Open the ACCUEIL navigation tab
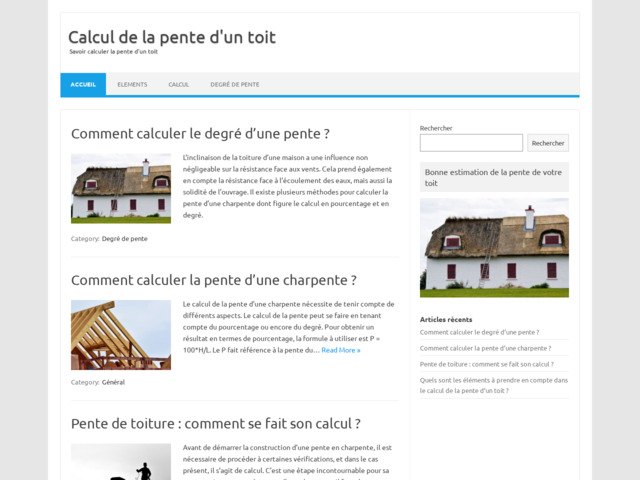 (83, 84)
